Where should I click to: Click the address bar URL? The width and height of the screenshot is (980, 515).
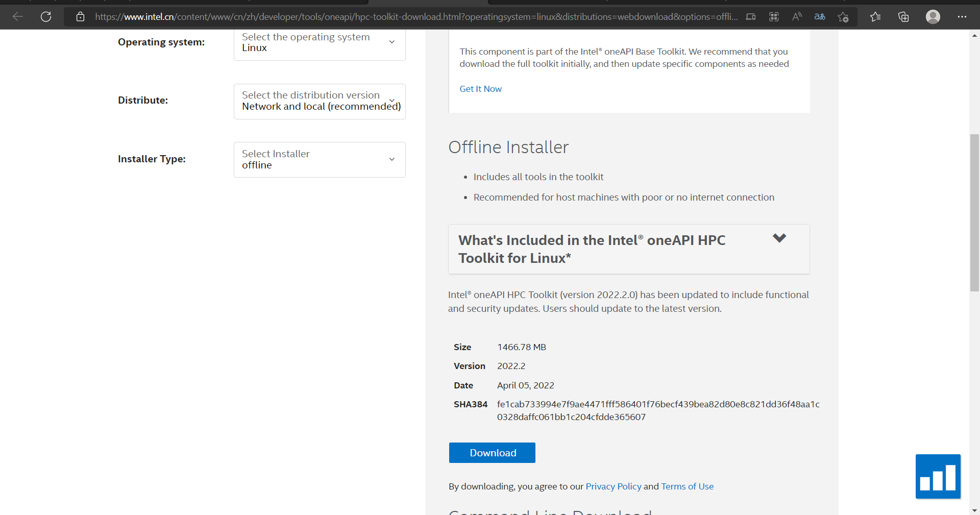click(x=416, y=17)
